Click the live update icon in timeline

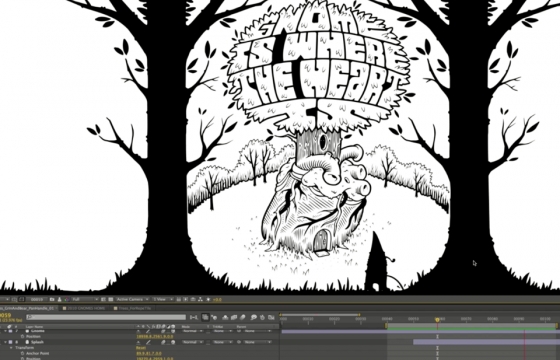pos(205,317)
